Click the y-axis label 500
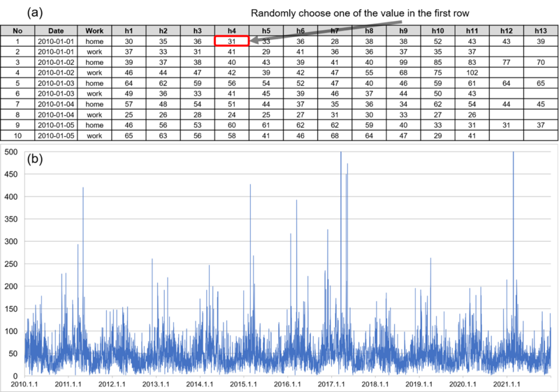This screenshot has height=392, width=559. [x=10, y=152]
